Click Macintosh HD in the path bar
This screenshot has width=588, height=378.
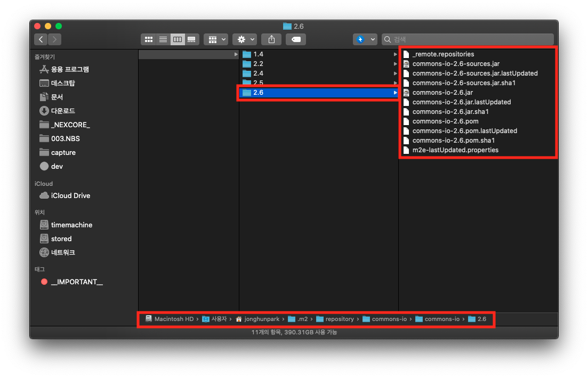click(173, 319)
